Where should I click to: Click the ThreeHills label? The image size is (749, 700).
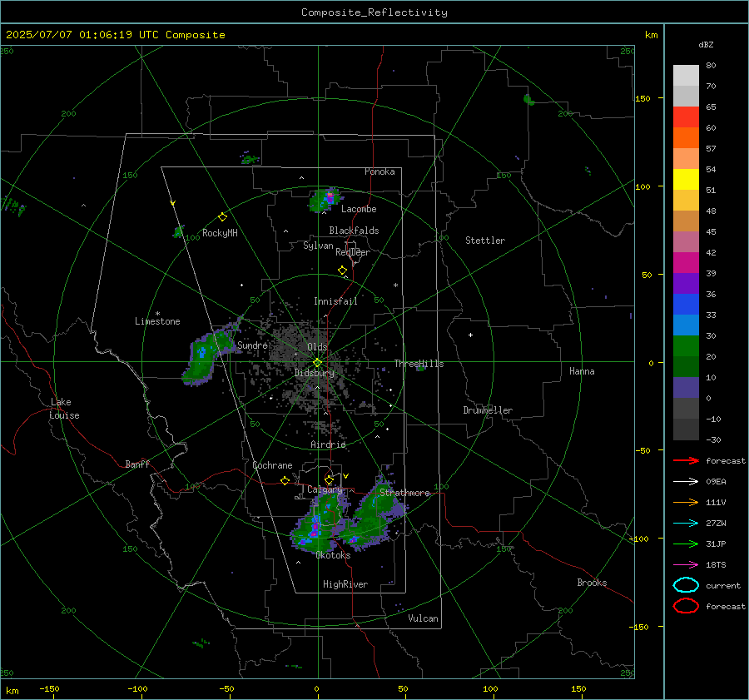419,364
